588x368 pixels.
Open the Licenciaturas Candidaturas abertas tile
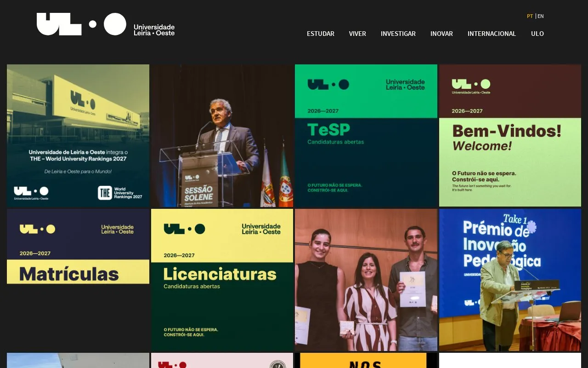[222, 280]
